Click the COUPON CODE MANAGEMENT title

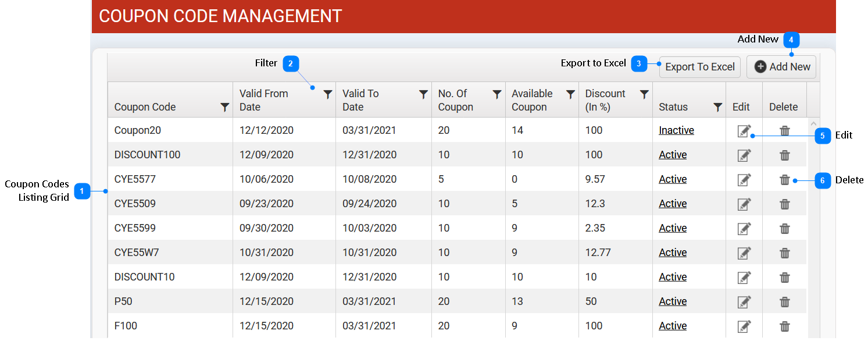point(220,16)
